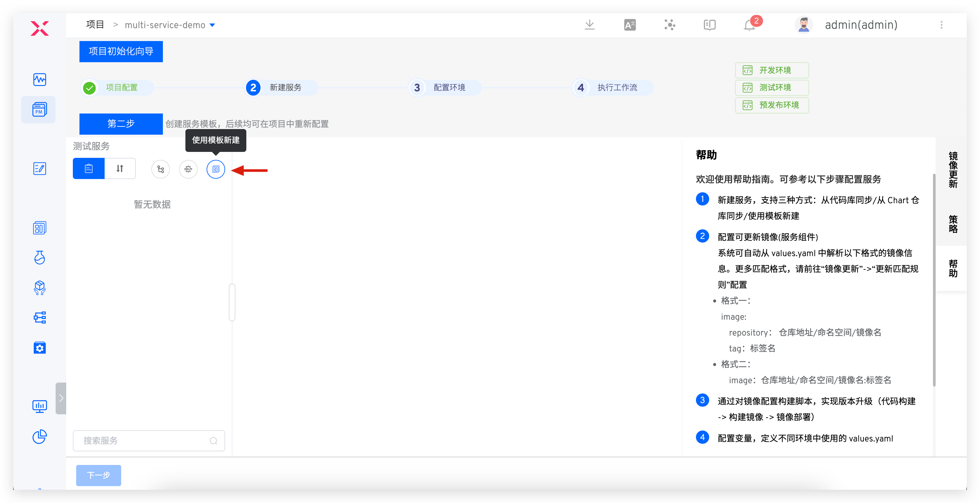Screen dimensions: 980x503
Task: Open the admin user more-options menu
Action: [942, 25]
